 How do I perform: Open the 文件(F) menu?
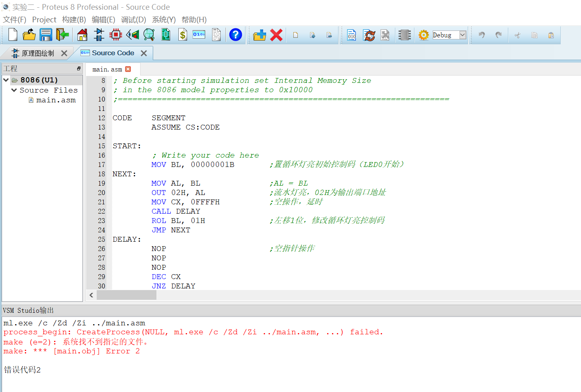(x=15, y=19)
